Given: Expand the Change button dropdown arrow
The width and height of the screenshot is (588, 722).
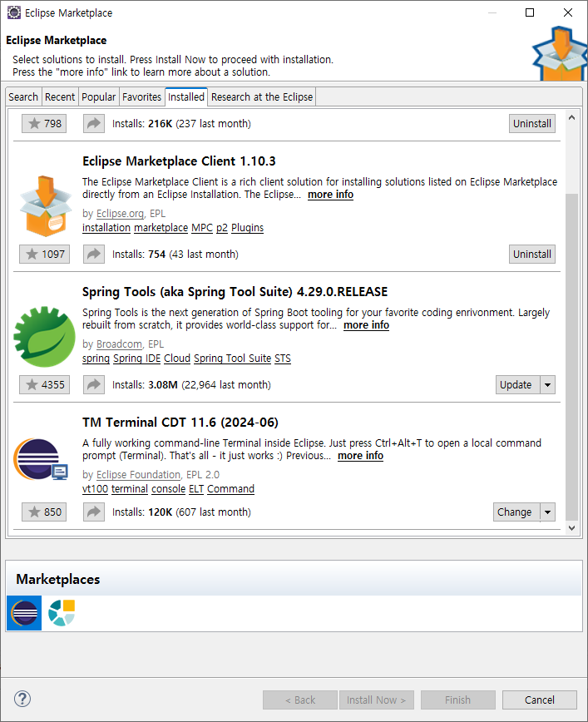Looking at the screenshot, I should (x=547, y=512).
